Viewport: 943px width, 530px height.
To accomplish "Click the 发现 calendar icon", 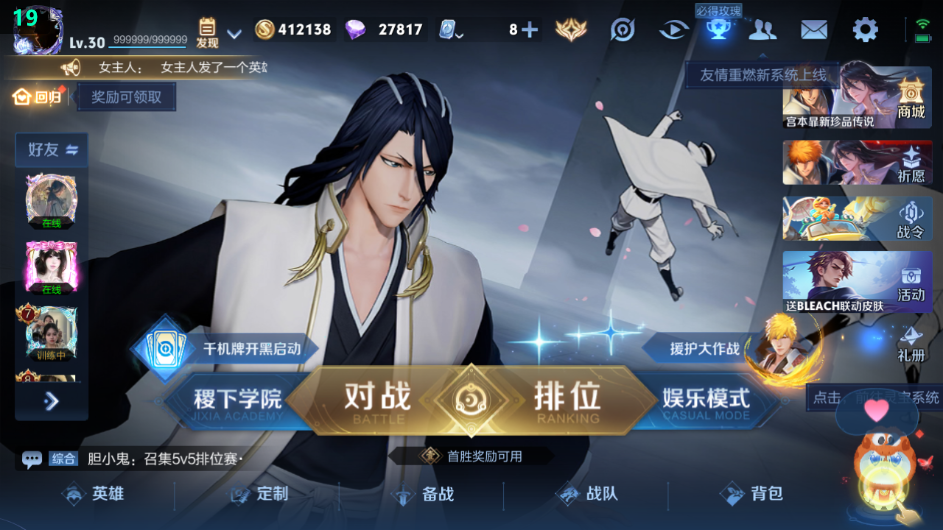I will [207, 33].
